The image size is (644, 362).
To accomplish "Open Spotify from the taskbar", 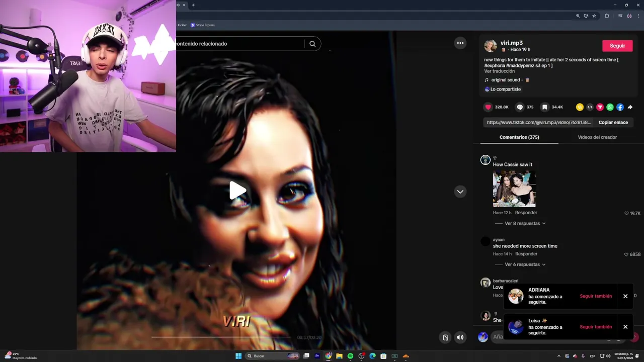I will tap(350, 356).
